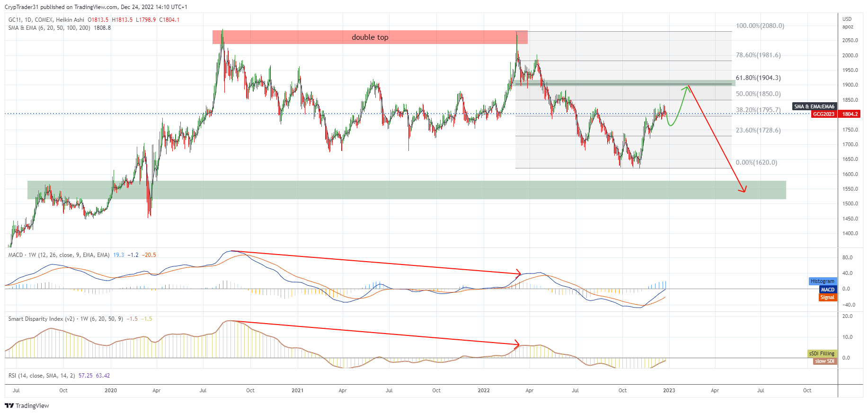This screenshot has width=868, height=414.
Task: Click the O1813.5 open value in legend
Action: [x=98, y=20]
